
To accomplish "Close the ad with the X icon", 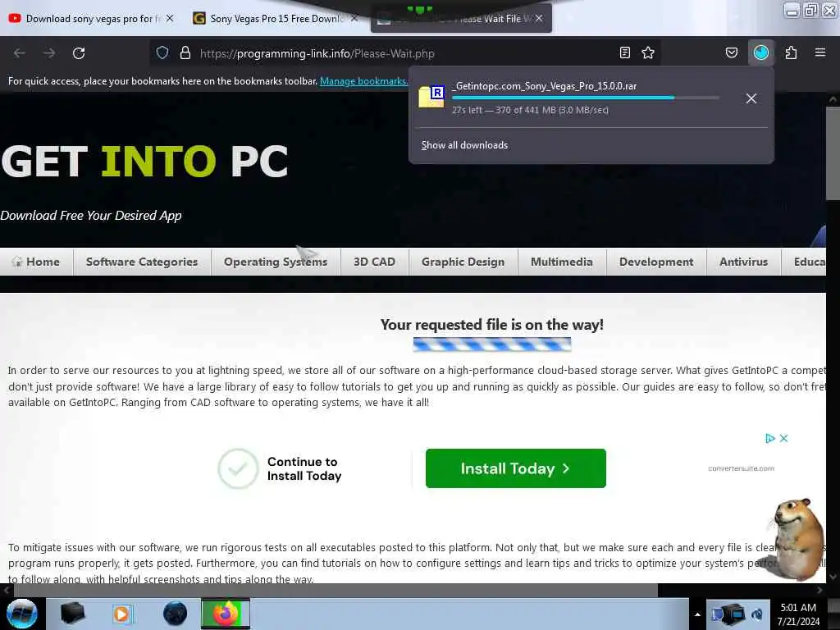I will click(783, 438).
